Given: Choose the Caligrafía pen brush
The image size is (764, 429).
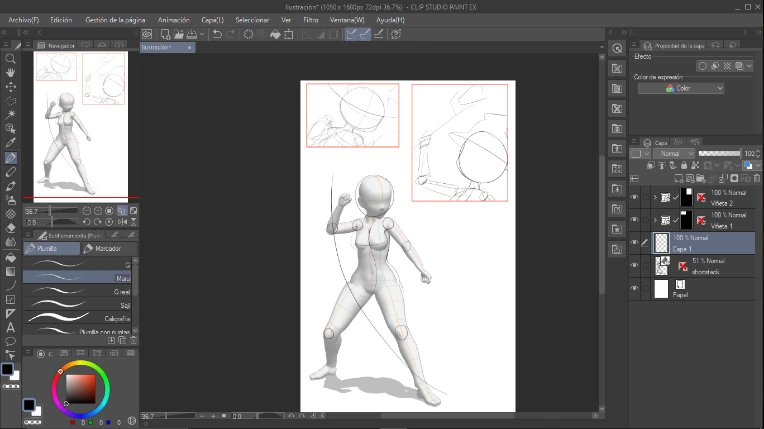Looking at the screenshot, I should tap(77, 318).
